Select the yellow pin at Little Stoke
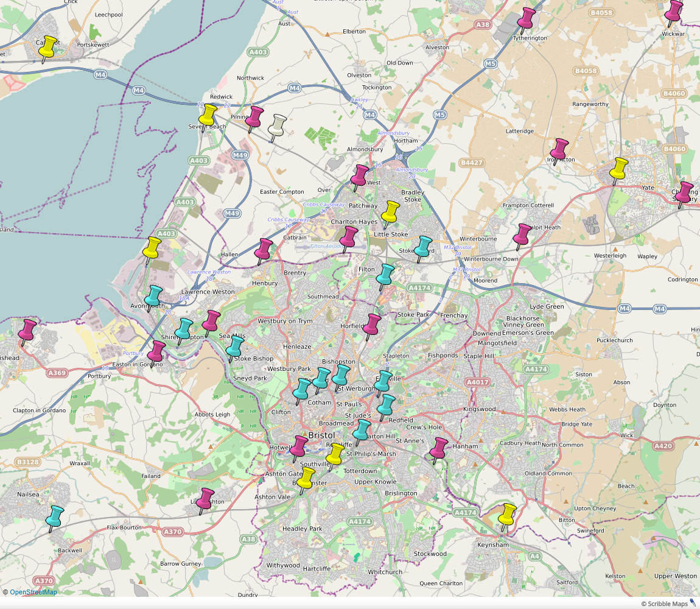The width and height of the screenshot is (700, 609). [x=390, y=213]
